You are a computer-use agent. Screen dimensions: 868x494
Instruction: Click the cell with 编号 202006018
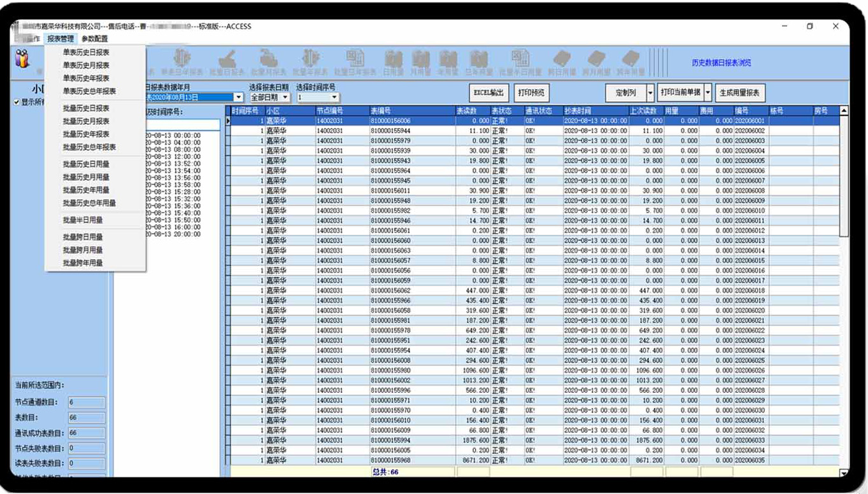click(x=751, y=290)
